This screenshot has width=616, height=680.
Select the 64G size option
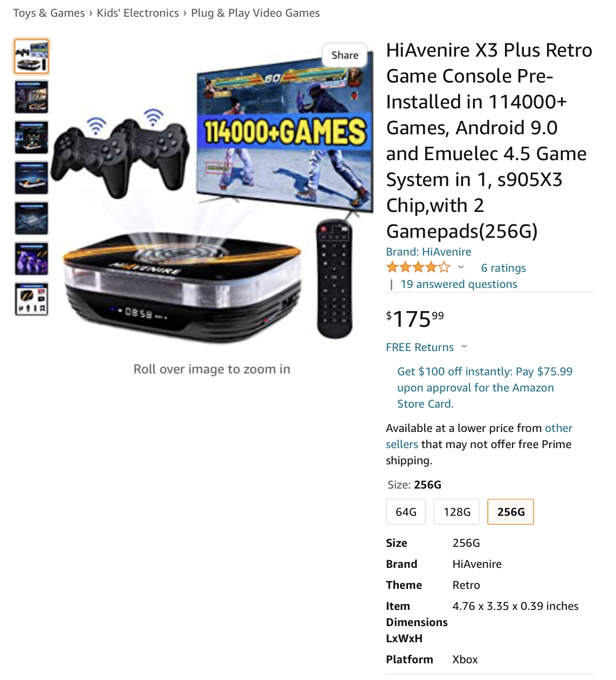[406, 512]
